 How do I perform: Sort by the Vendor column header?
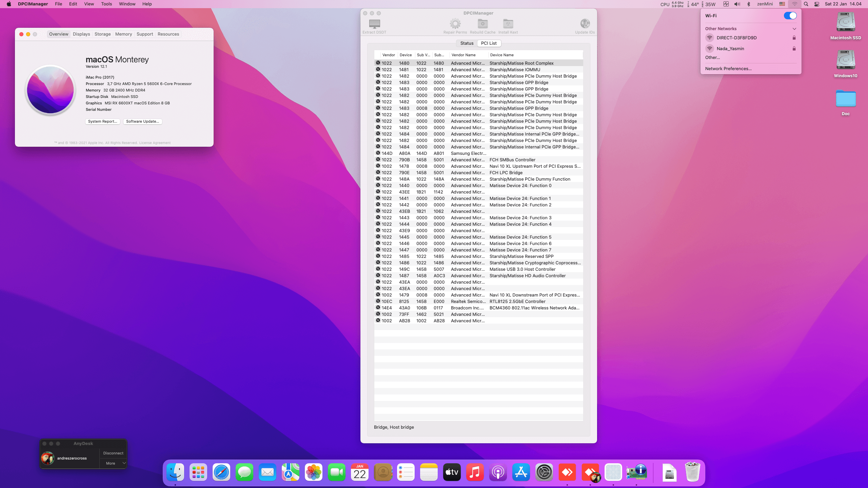point(389,55)
